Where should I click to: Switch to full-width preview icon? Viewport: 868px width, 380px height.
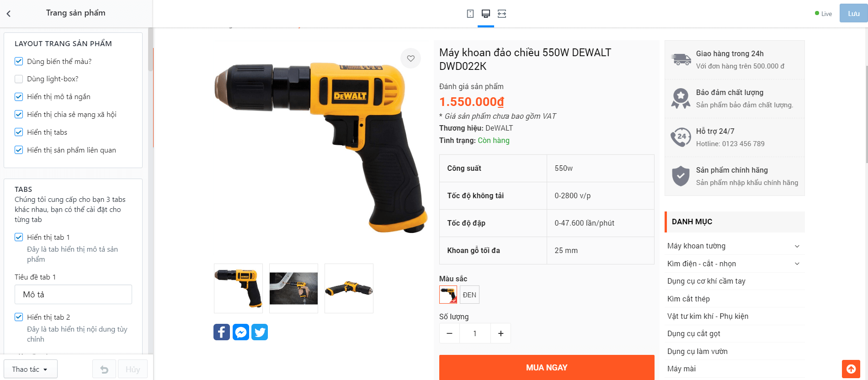[x=502, y=14]
